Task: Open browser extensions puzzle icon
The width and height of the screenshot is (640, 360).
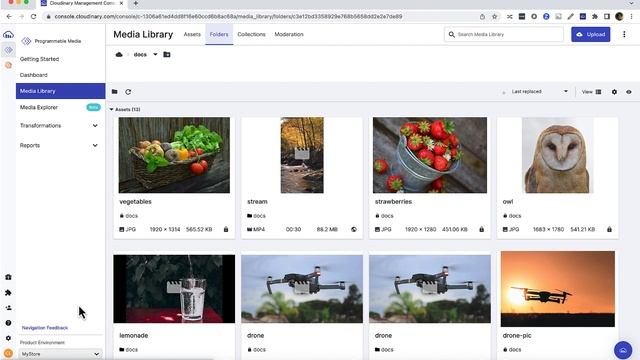Action: click(595, 16)
